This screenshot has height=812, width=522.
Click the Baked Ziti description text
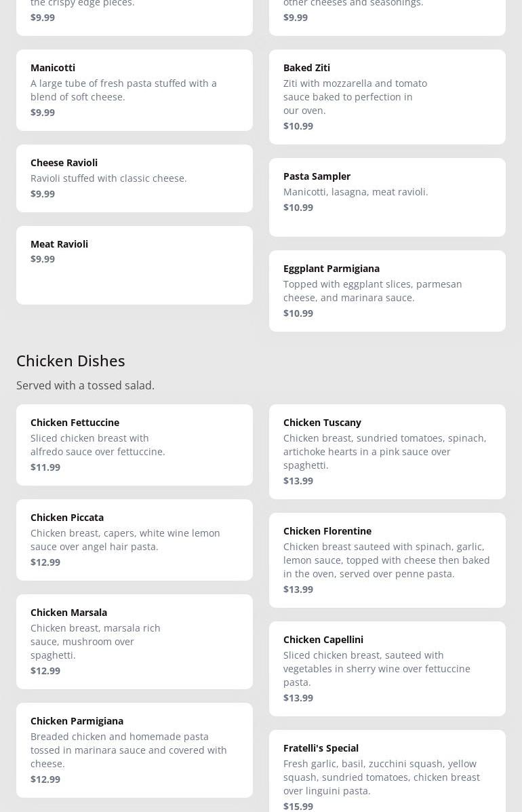click(x=355, y=96)
